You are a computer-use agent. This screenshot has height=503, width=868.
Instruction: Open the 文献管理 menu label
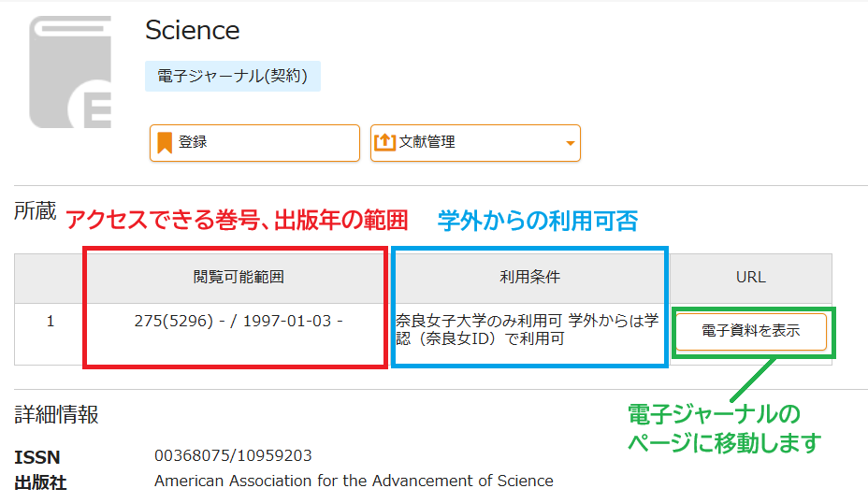[x=427, y=143]
